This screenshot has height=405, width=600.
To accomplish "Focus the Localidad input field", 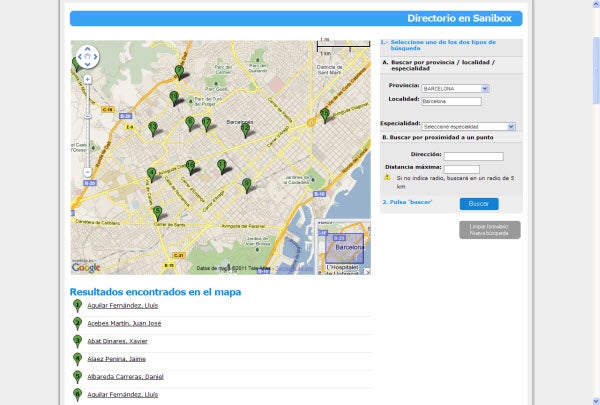I will pyautogui.click(x=452, y=101).
